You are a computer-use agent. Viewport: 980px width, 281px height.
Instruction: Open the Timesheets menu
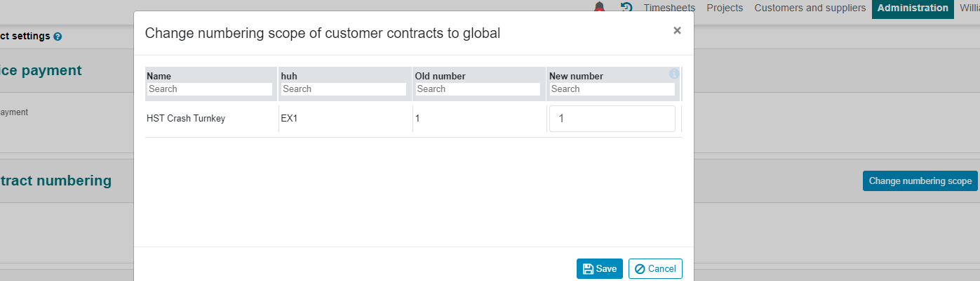click(669, 8)
